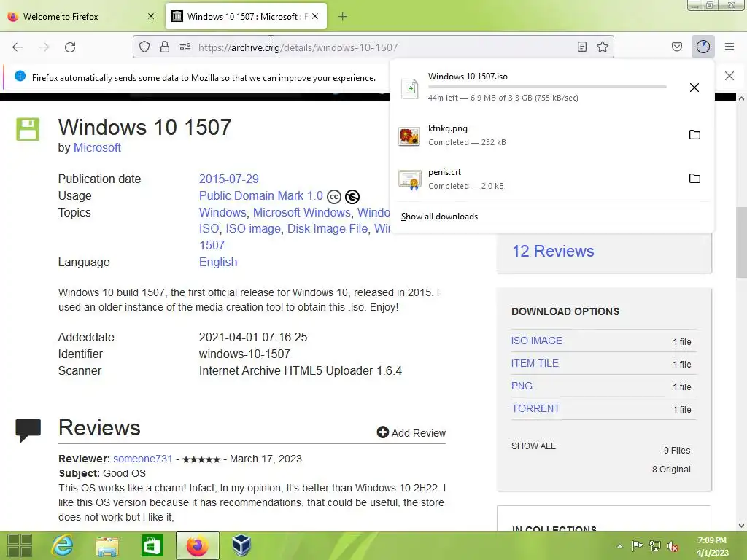747x560 pixels.
Task: Click the scrollbar down arrow
Action: pos(741,526)
